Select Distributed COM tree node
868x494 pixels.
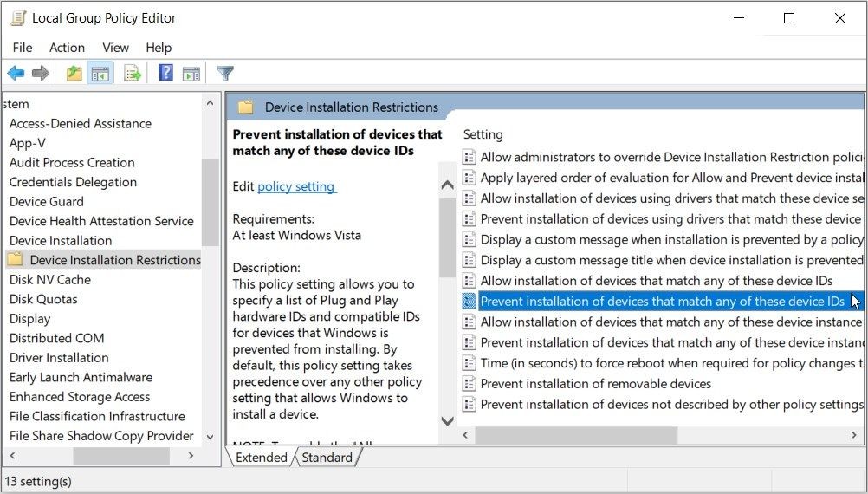click(56, 338)
